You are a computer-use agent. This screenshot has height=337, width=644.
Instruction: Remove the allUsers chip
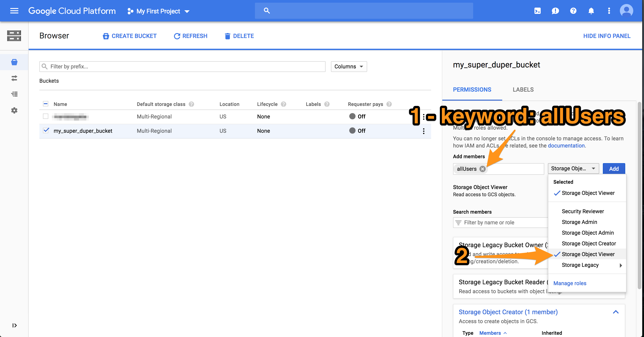point(483,169)
